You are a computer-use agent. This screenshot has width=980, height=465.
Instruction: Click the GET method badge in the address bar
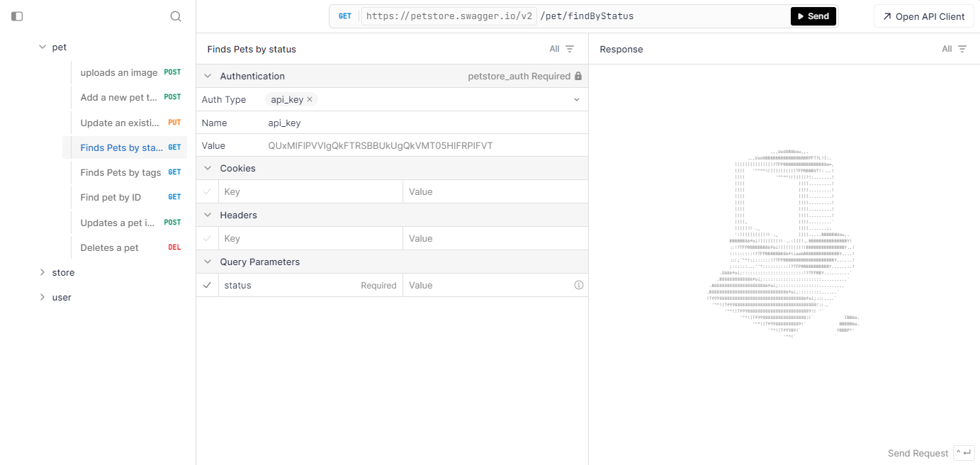345,15
